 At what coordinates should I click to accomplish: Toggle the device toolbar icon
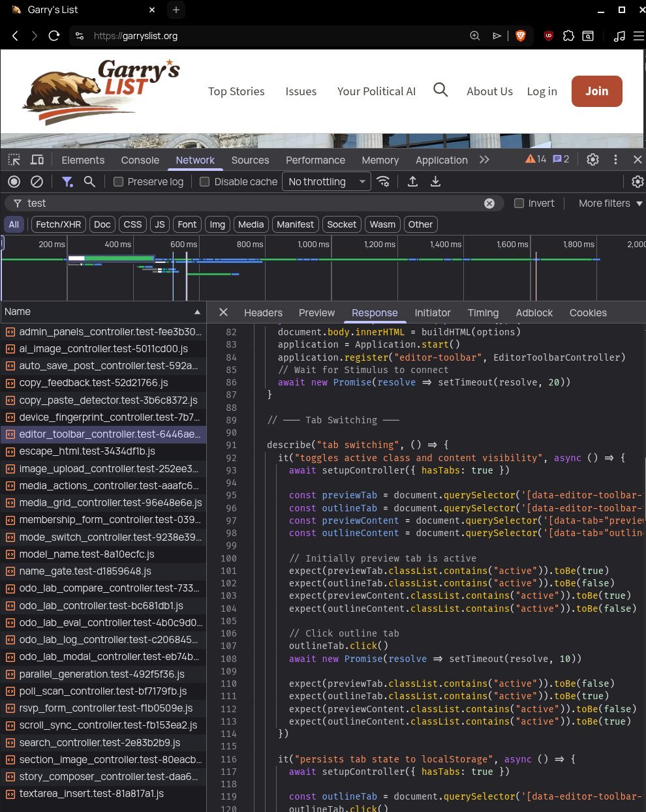tap(37, 160)
